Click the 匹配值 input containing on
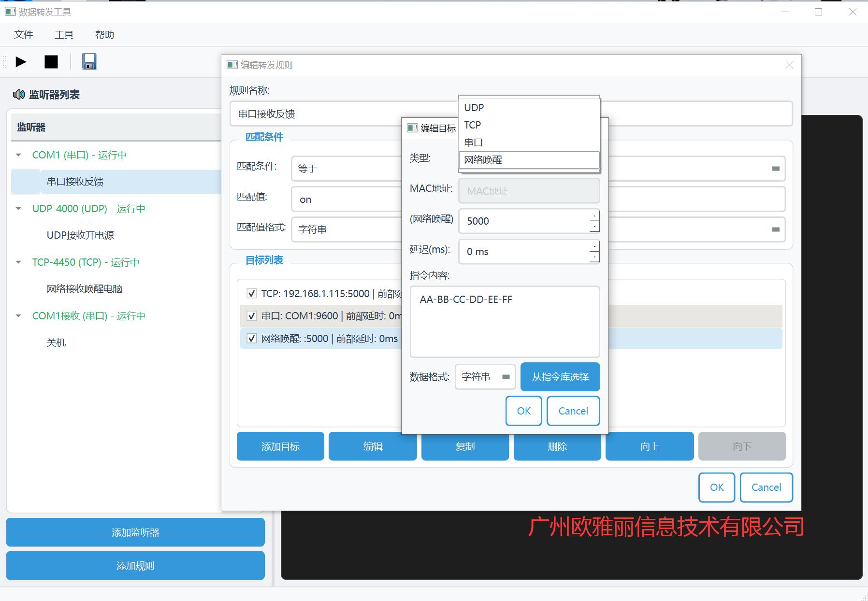This screenshot has width=868, height=601. point(538,199)
